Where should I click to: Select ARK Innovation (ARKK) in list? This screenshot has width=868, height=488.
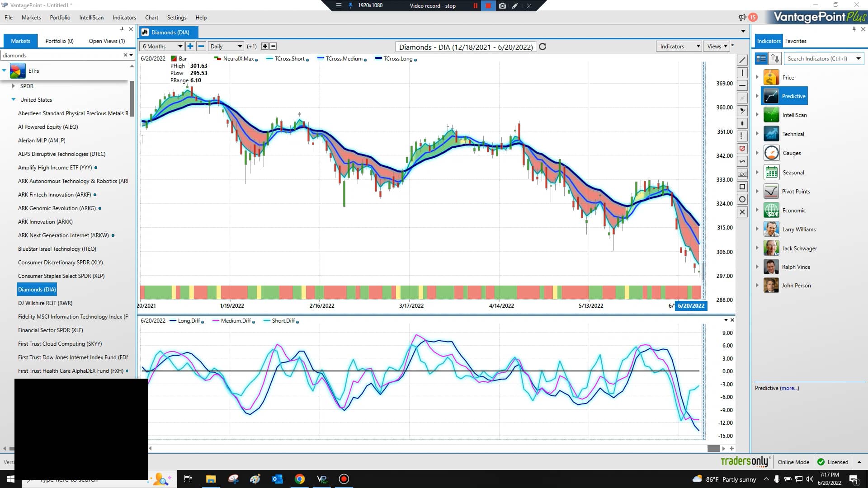tap(45, 222)
